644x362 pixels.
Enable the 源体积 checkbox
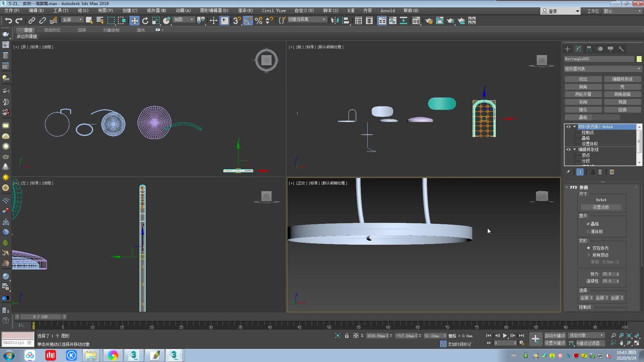click(x=588, y=232)
